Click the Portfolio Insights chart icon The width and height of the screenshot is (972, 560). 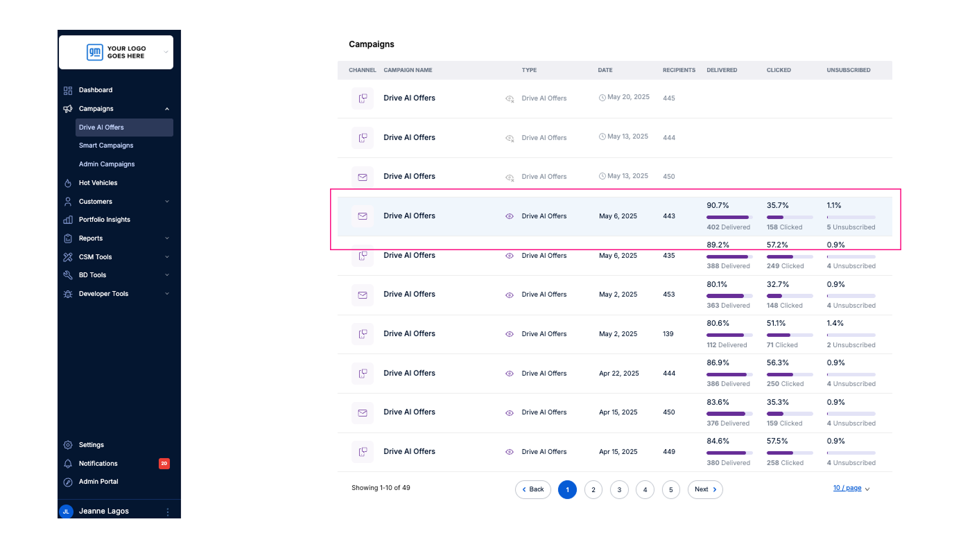pos(68,220)
